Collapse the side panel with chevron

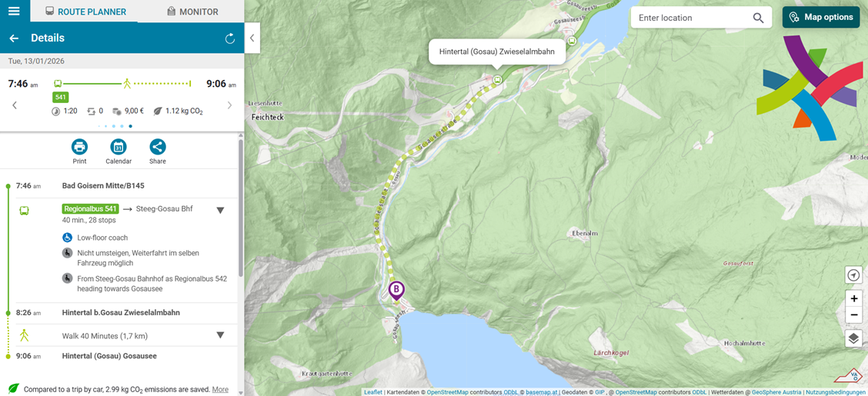(252, 38)
